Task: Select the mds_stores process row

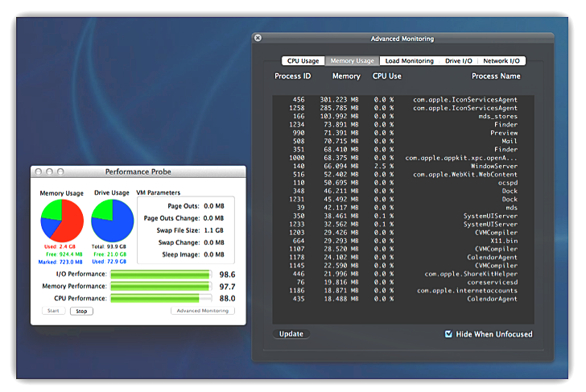Action: [403, 116]
